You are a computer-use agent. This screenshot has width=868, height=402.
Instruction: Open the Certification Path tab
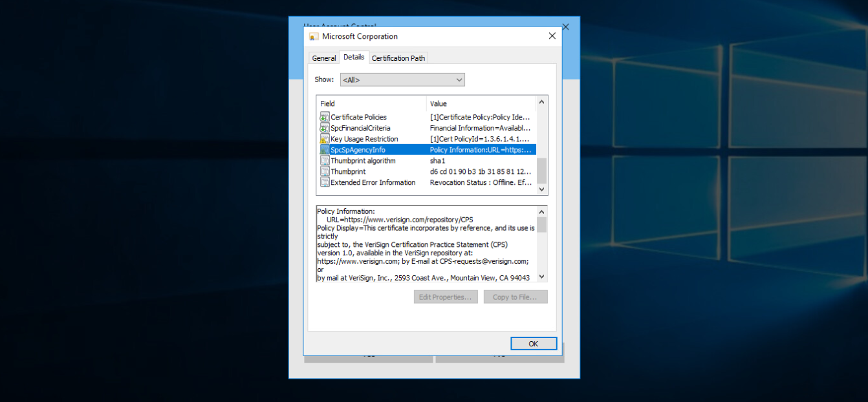(x=398, y=58)
